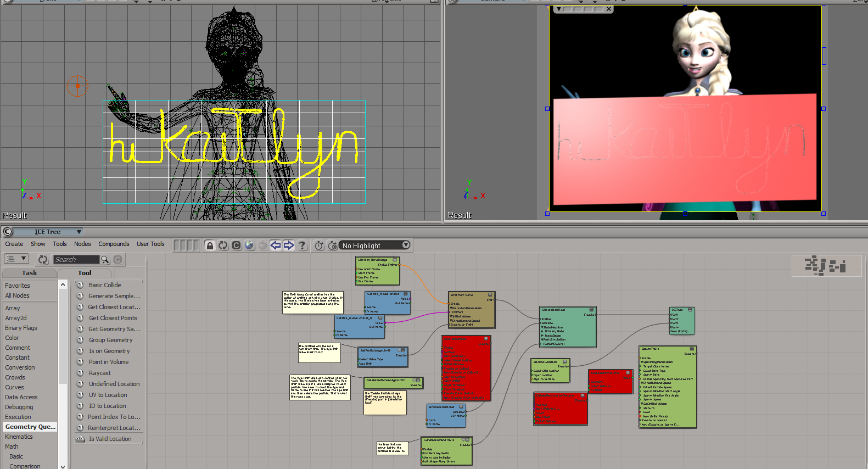Open the Create menu
The image size is (868, 469).
14,244
